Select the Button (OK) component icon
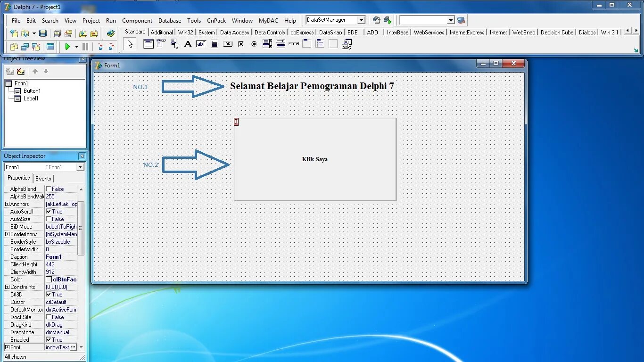This screenshot has width=644, height=362. (x=228, y=44)
